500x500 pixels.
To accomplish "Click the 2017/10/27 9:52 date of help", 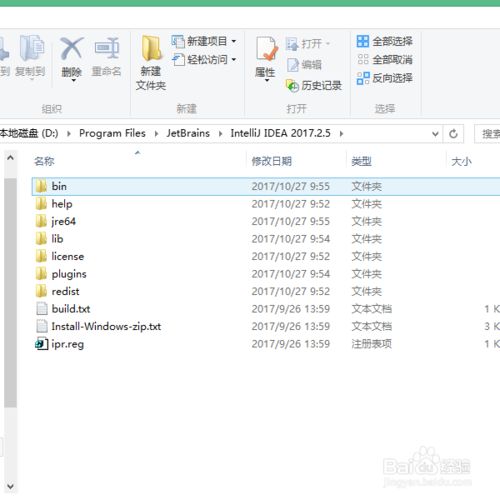I will pos(291,204).
